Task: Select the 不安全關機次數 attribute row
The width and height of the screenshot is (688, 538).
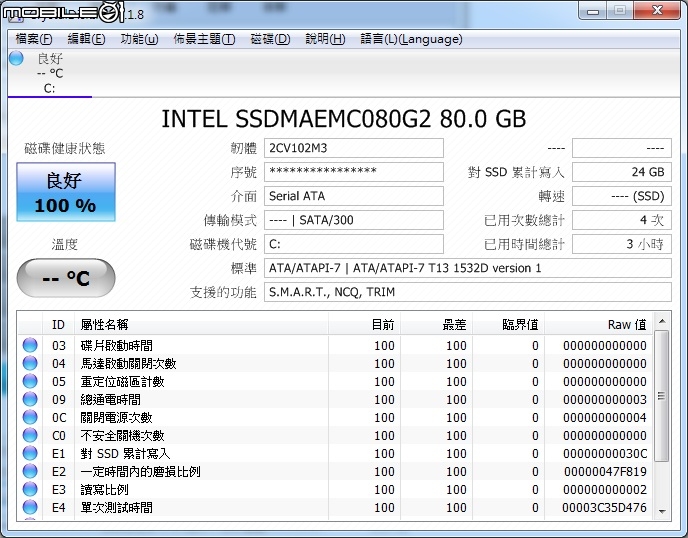Action: [335, 435]
